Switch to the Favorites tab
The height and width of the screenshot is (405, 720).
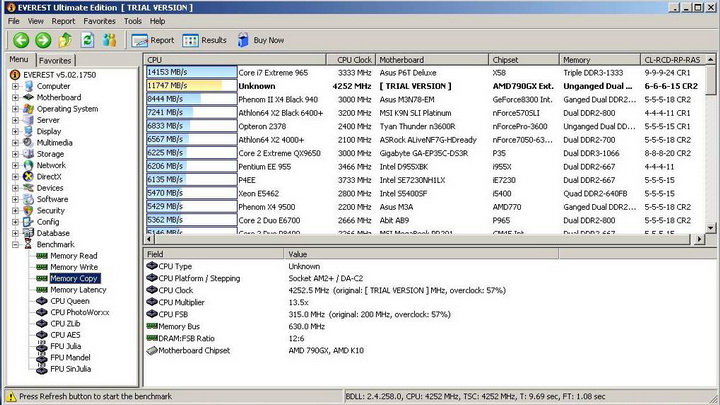(x=55, y=61)
